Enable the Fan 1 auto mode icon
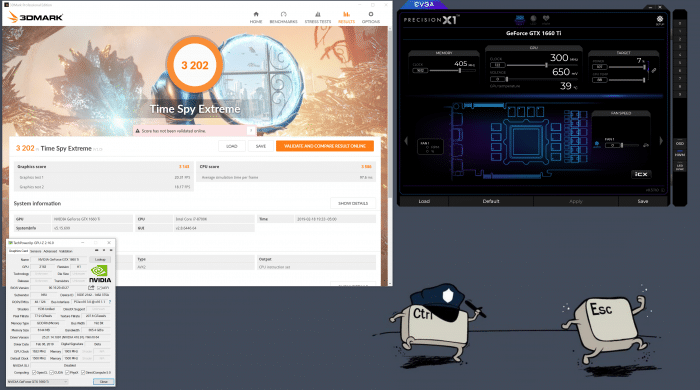The height and width of the screenshot is (390, 700). [597, 144]
